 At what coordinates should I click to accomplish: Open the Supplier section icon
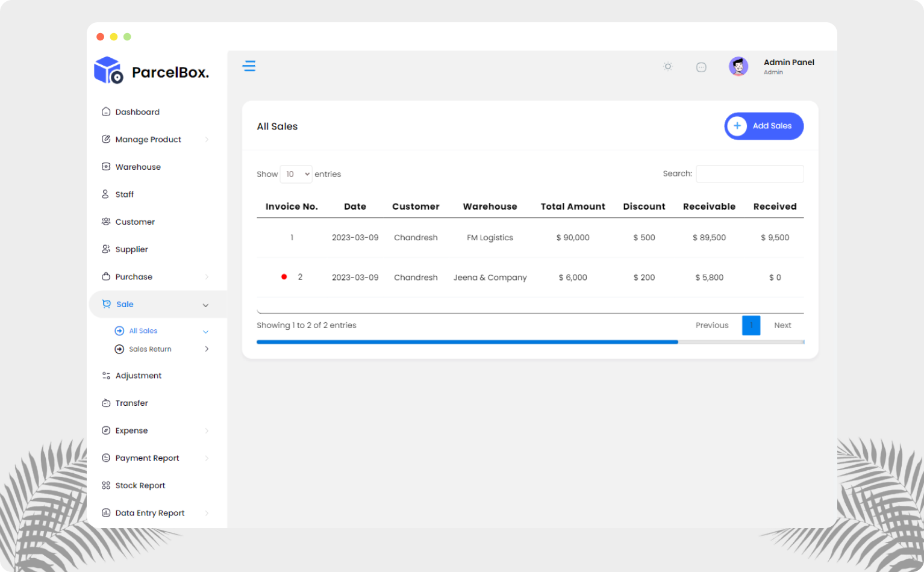[x=106, y=249]
